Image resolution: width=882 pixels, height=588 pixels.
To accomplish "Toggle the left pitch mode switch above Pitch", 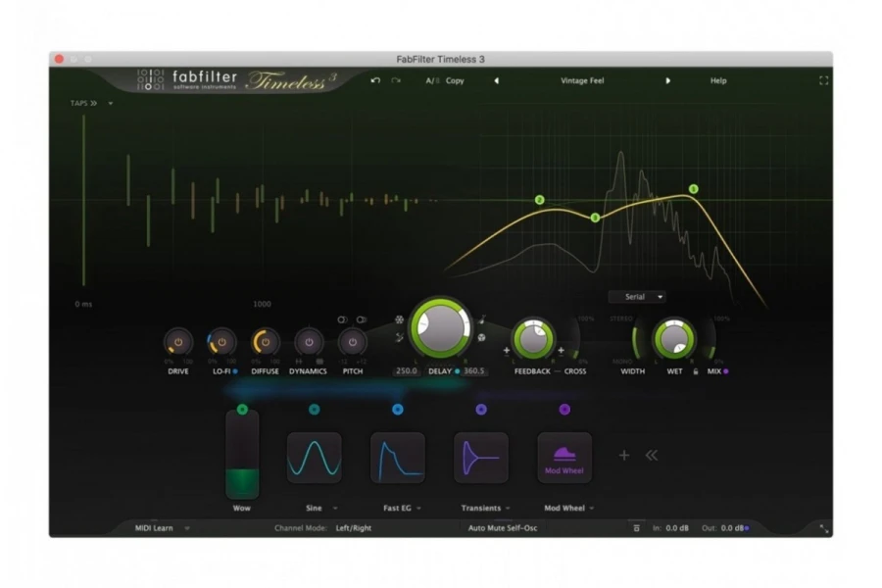I will (x=342, y=319).
